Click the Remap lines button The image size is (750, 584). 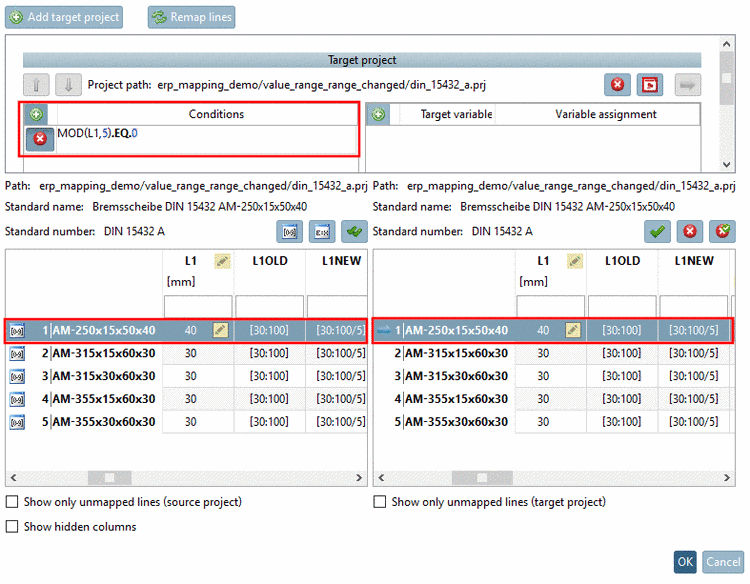click(x=191, y=17)
